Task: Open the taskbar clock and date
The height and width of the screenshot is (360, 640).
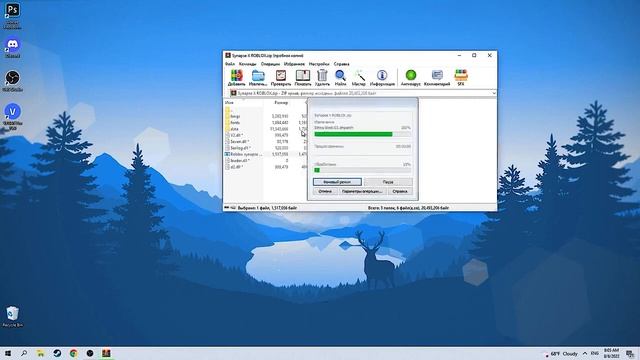Action: 611,353
